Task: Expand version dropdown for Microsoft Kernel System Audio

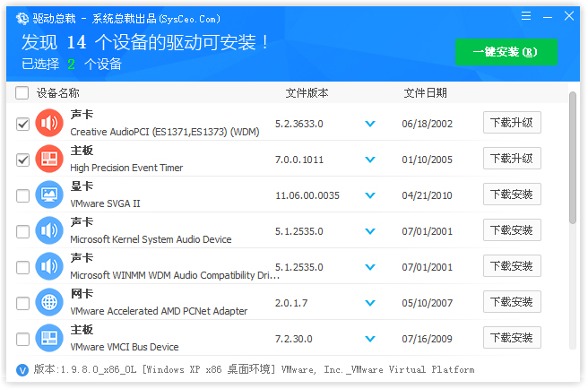Action: pos(370,231)
